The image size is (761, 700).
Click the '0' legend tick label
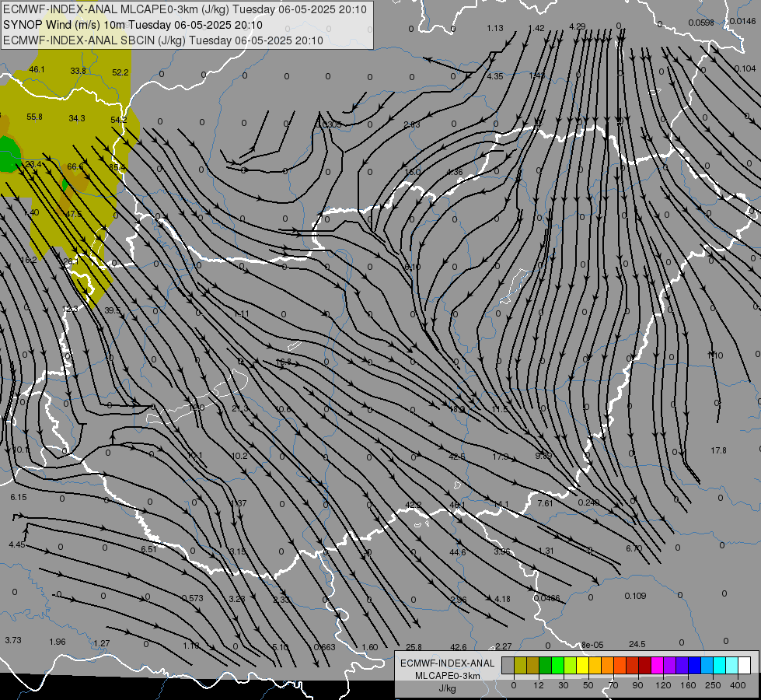tap(514, 685)
